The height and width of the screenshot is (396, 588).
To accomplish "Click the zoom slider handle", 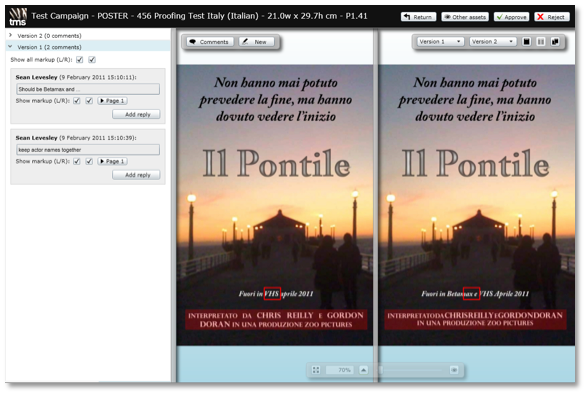I will tap(381, 370).
